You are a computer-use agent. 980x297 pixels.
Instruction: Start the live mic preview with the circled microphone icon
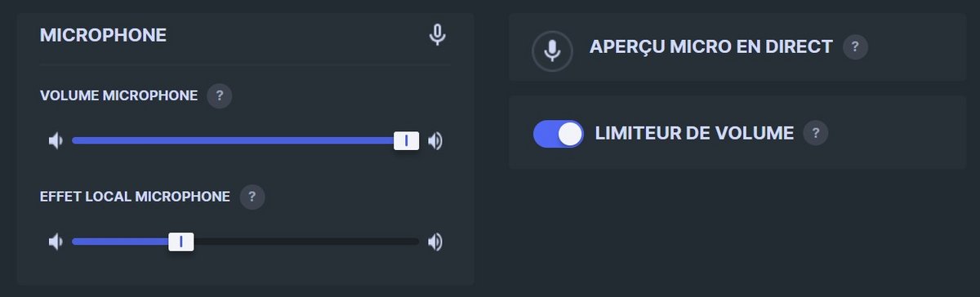tap(553, 51)
